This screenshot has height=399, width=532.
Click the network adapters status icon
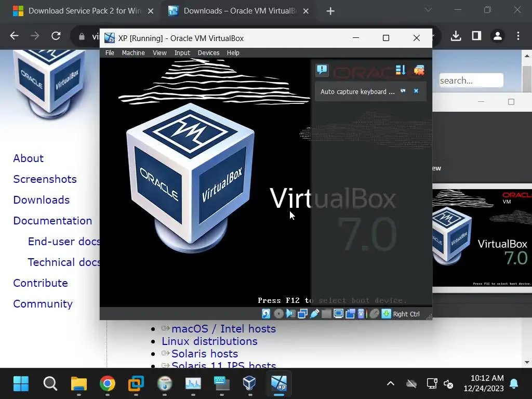pos(302,314)
